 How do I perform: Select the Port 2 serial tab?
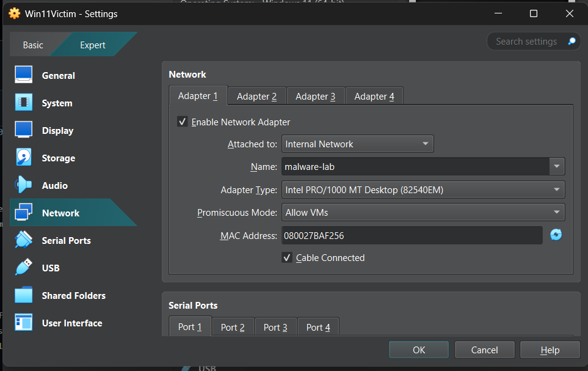click(x=232, y=327)
